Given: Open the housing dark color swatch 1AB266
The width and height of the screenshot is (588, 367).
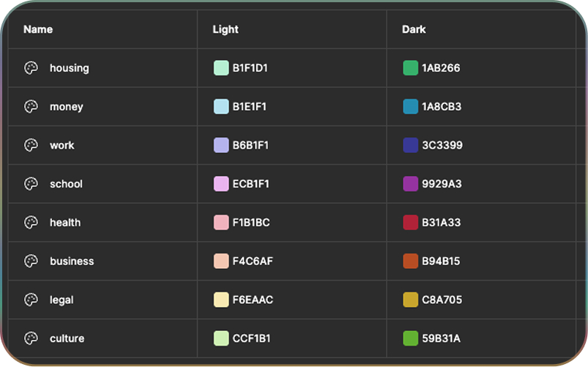Looking at the screenshot, I should (x=411, y=68).
